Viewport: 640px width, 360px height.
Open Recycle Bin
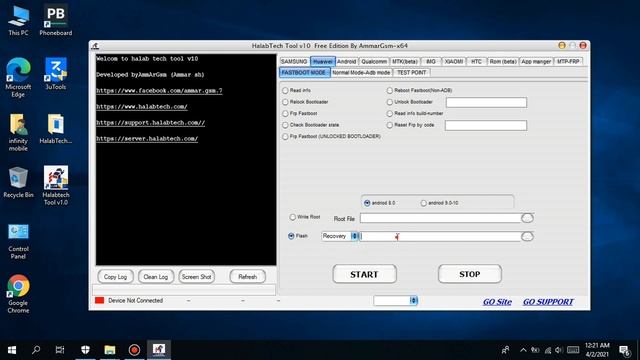(18, 182)
